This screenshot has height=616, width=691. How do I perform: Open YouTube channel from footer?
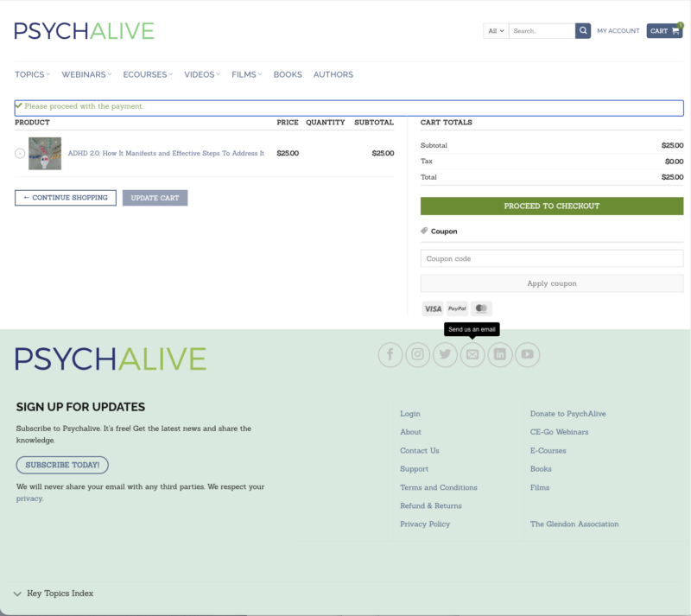coord(528,354)
